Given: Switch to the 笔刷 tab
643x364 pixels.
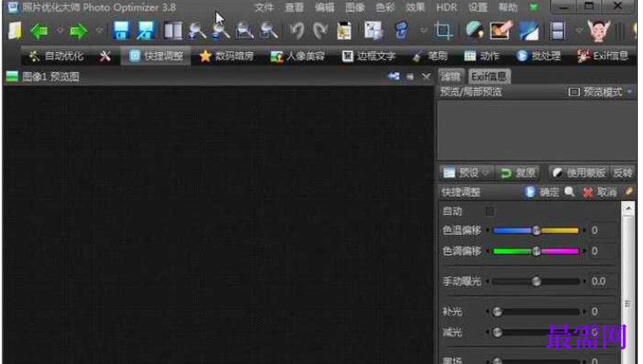Looking at the screenshot, I should point(430,56).
